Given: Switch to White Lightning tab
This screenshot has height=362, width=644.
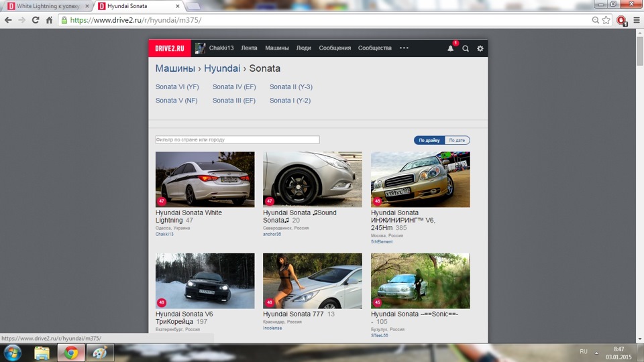Looking at the screenshot, I should tap(48, 6).
